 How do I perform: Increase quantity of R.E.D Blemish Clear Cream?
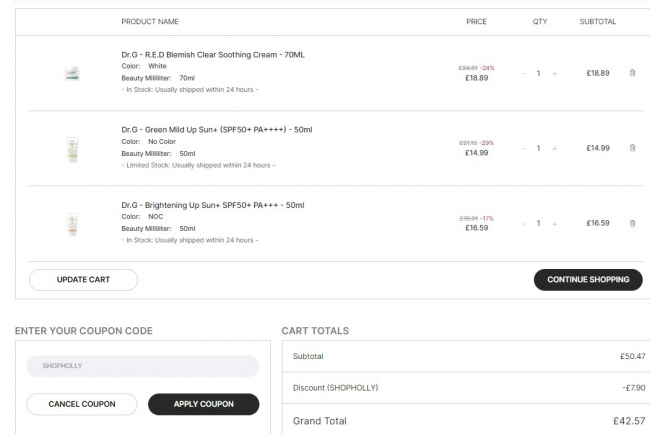click(554, 73)
